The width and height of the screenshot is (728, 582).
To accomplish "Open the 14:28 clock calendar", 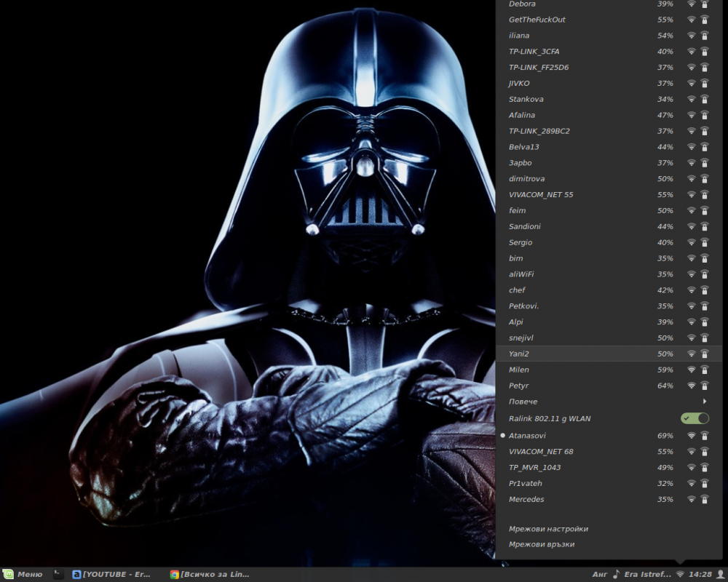I will click(x=700, y=574).
